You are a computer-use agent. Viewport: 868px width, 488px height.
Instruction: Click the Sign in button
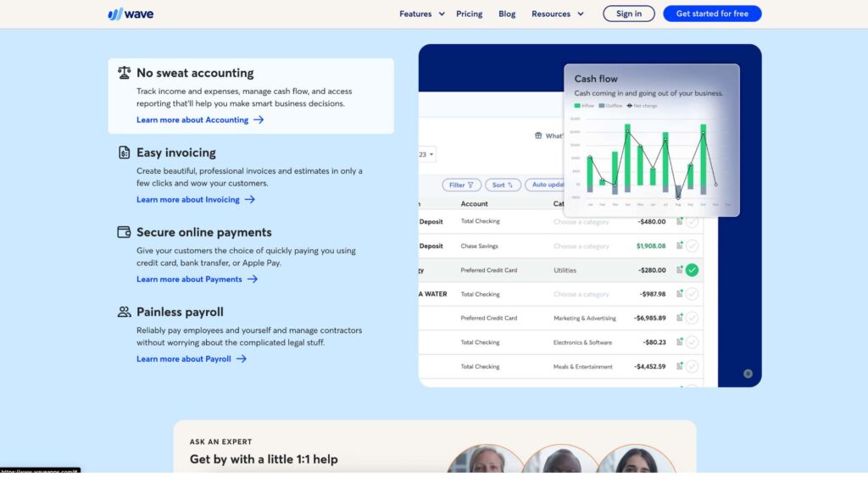click(x=629, y=14)
